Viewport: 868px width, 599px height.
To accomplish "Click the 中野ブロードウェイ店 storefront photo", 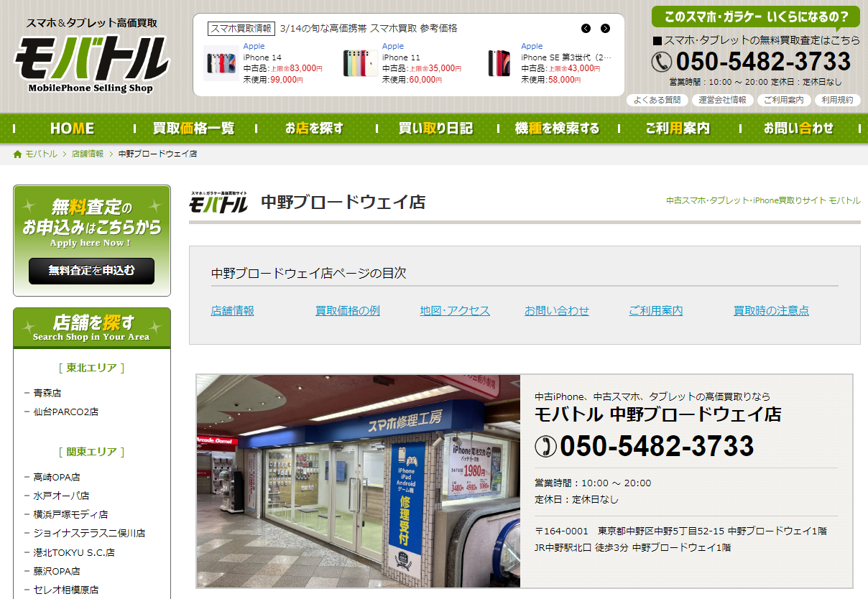I will click(359, 481).
